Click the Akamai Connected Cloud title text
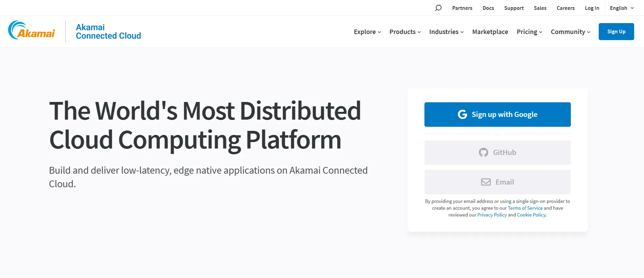Viewport: 644px width, 278px height. point(108,32)
